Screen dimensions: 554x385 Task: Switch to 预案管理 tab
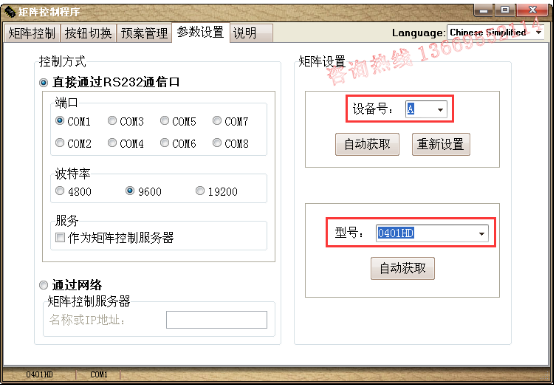[x=144, y=33]
